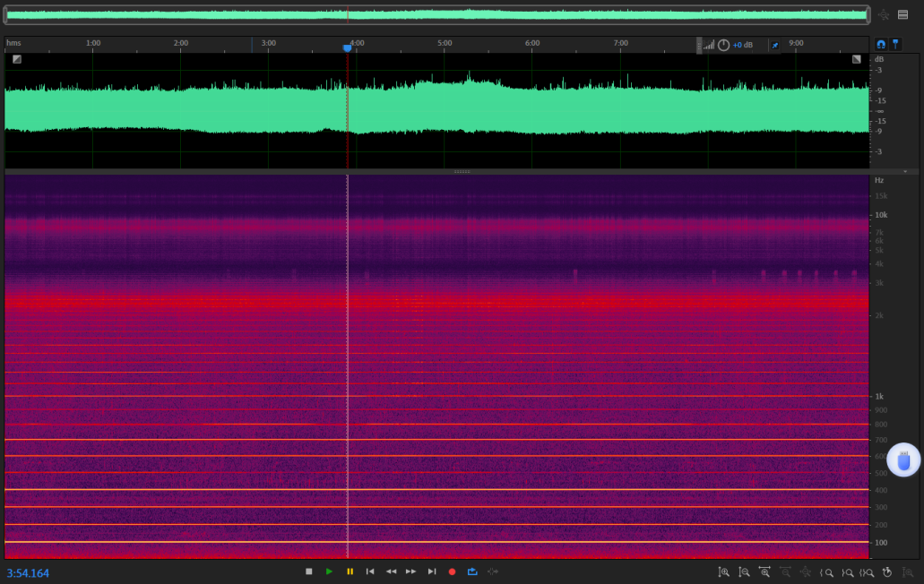Pause playback with the yellow Pause button

[x=350, y=571]
